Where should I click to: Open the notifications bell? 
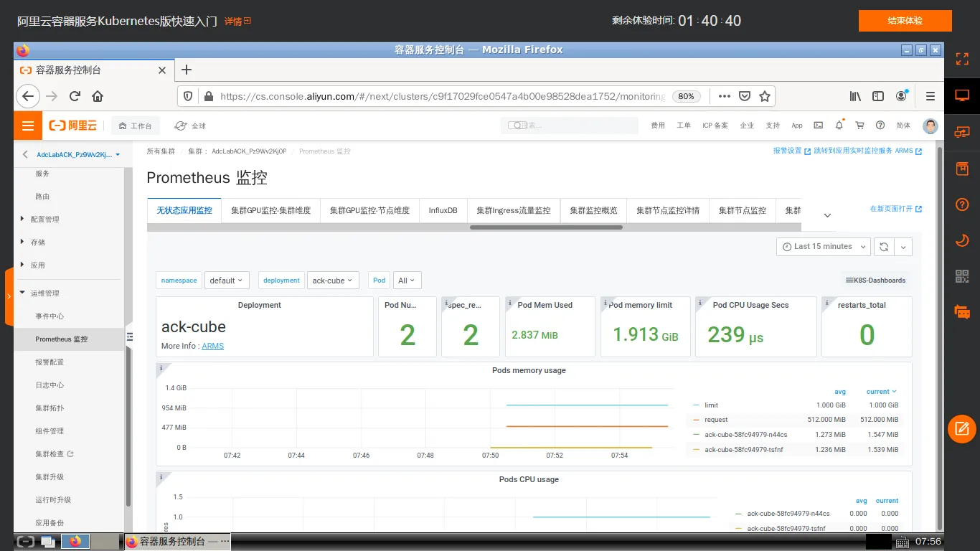[839, 126]
